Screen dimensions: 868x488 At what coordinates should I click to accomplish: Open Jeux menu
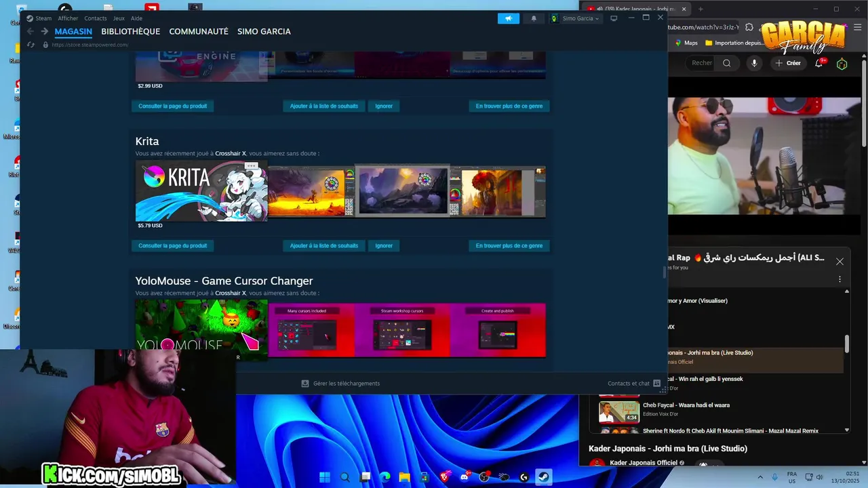click(119, 18)
